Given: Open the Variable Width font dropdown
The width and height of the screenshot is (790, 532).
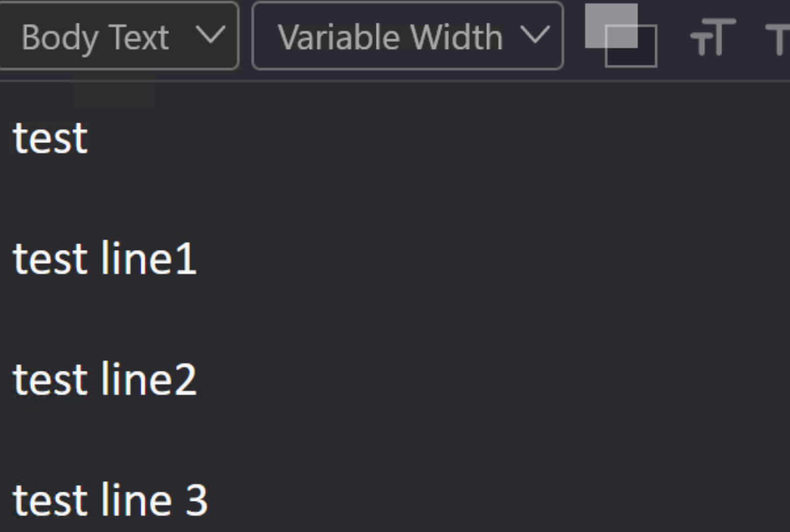Looking at the screenshot, I should click(390, 37).
